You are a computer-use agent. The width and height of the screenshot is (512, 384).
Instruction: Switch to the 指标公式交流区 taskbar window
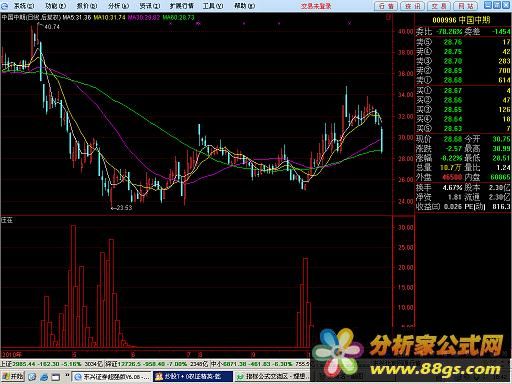(273, 377)
